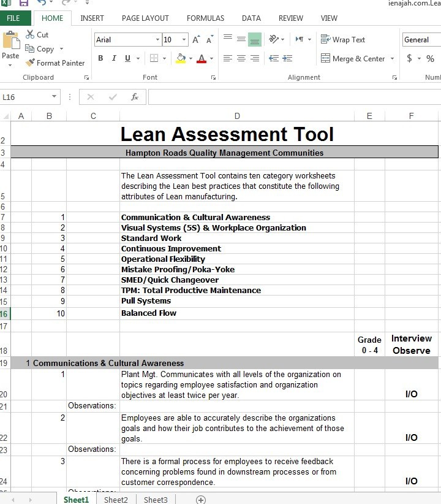This screenshot has width=441, height=504.
Task: Click the Increase Font Size icon
Action: tap(196, 40)
